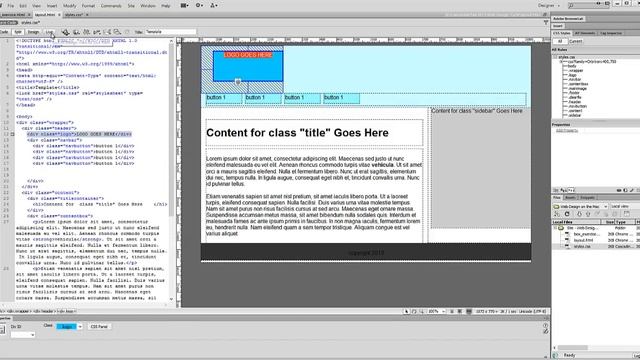Switch to Split view
The height and width of the screenshot is (360, 640).
(18, 32)
